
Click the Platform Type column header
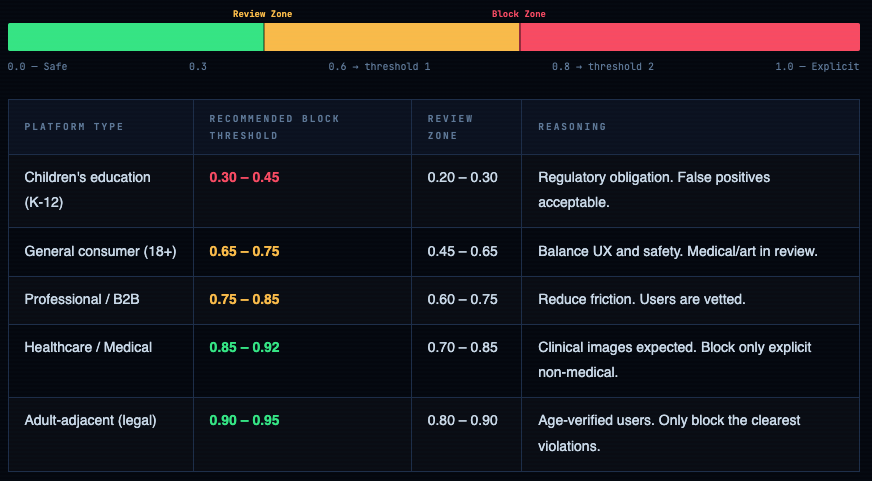point(74,127)
